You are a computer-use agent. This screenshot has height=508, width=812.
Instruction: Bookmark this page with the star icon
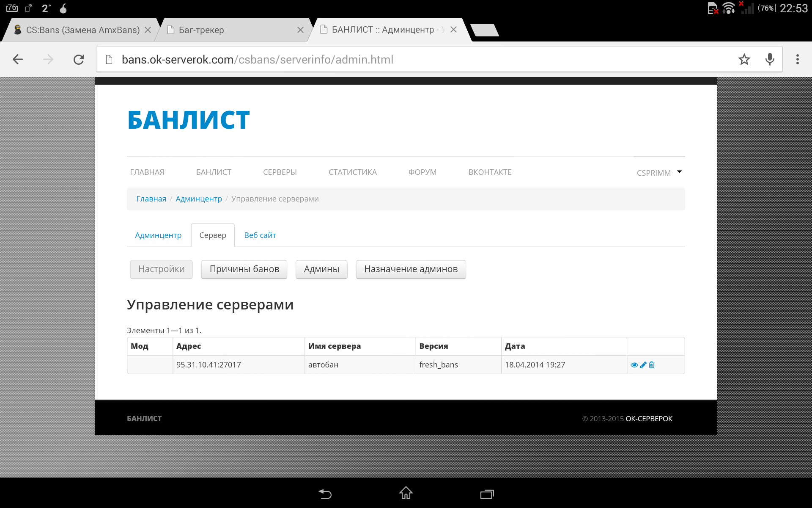coord(744,59)
